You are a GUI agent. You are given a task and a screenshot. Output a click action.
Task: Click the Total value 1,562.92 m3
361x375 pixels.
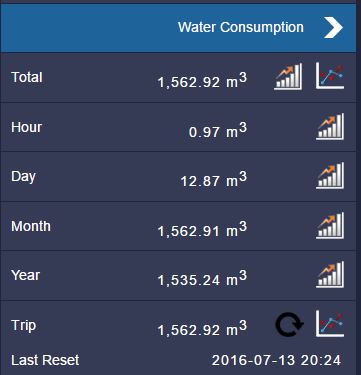pos(202,80)
